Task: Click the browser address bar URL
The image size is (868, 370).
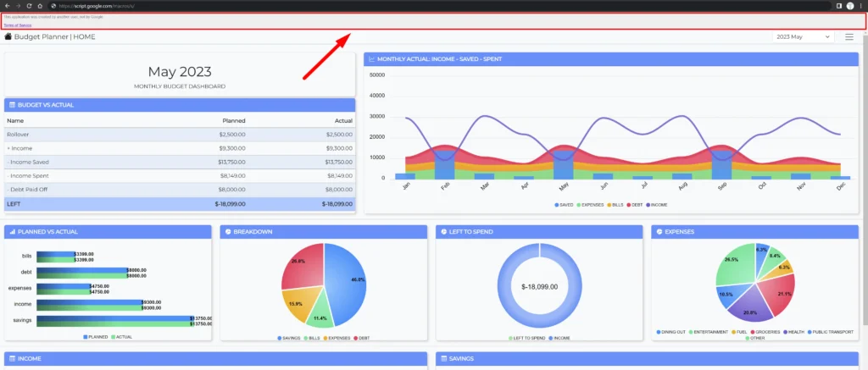Action: coord(110,5)
